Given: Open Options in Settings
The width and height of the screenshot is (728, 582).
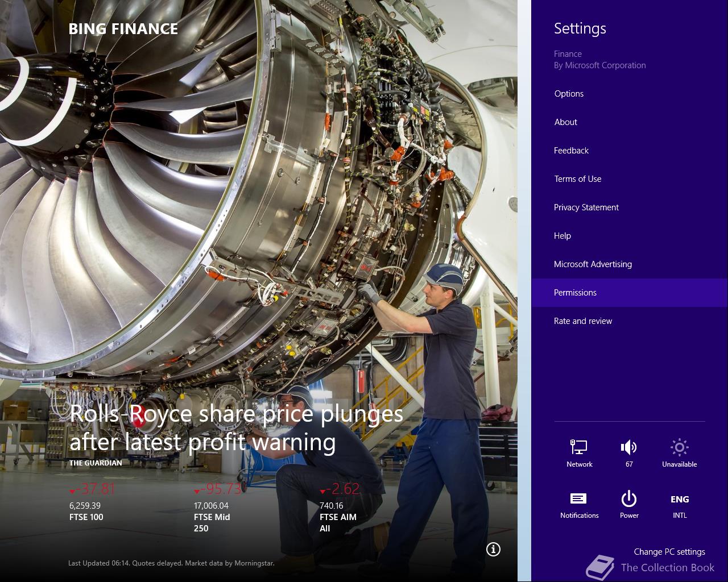Looking at the screenshot, I should (630, 94).
